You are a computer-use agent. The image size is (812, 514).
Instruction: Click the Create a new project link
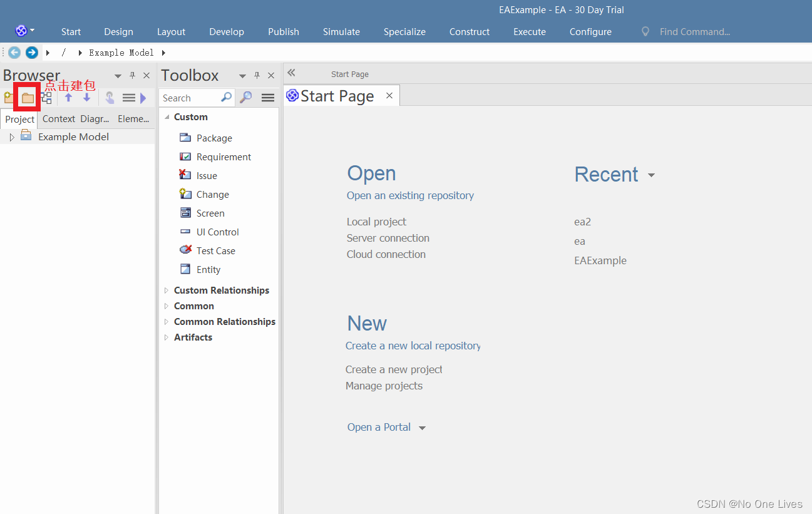(x=394, y=369)
